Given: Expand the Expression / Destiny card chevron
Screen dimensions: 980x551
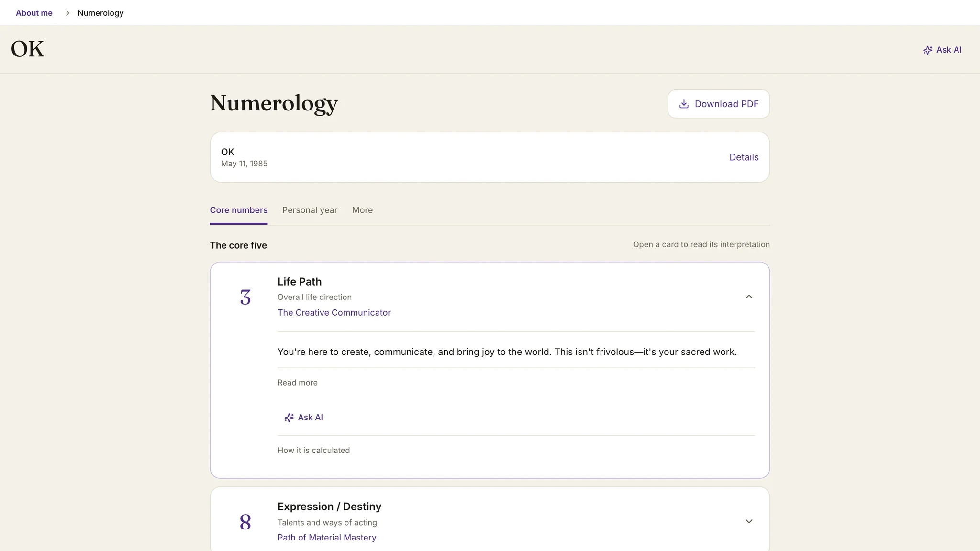Looking at the screenshot, I should point(749,521).
